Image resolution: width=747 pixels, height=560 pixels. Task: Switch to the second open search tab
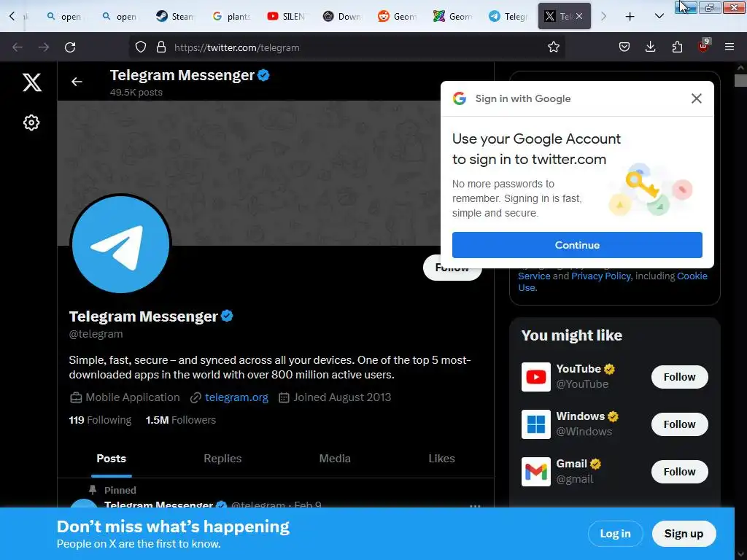[119, 16]
